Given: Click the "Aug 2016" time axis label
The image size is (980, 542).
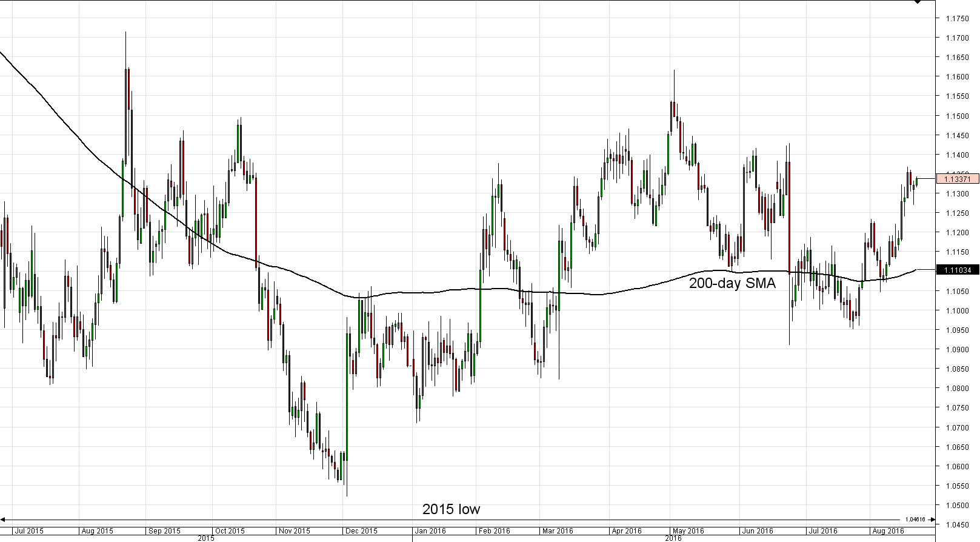Looking at the screenshot, I should tap(888, 531).
